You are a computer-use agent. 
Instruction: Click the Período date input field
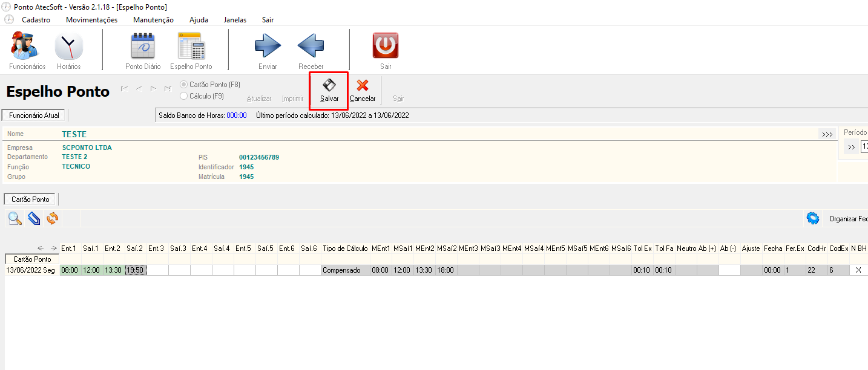pos(864,147)
